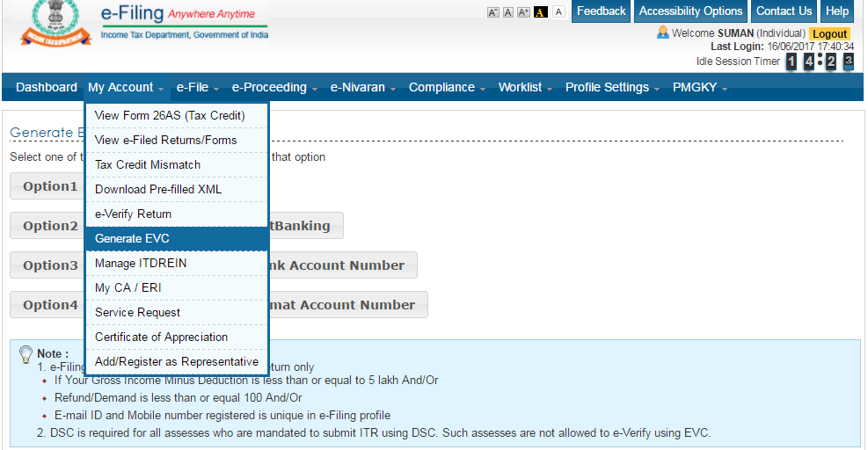Open the Dashboard tab

pos(46,88)
